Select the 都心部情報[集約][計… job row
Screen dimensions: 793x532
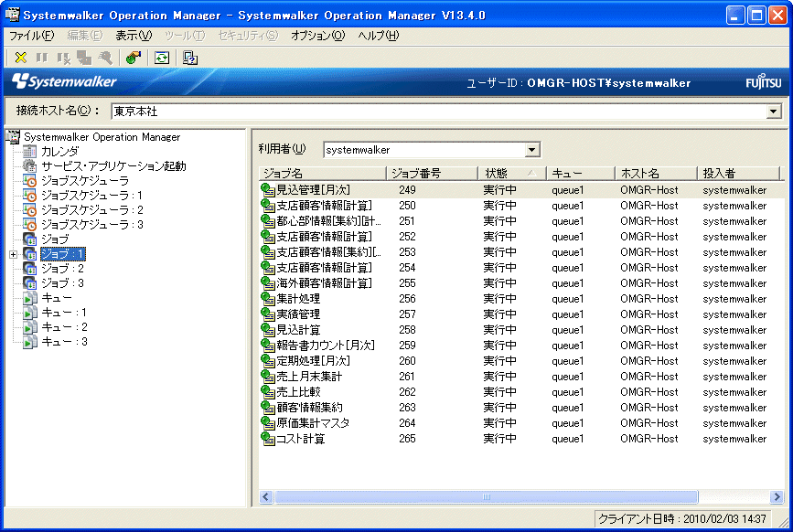click(521, 221)
